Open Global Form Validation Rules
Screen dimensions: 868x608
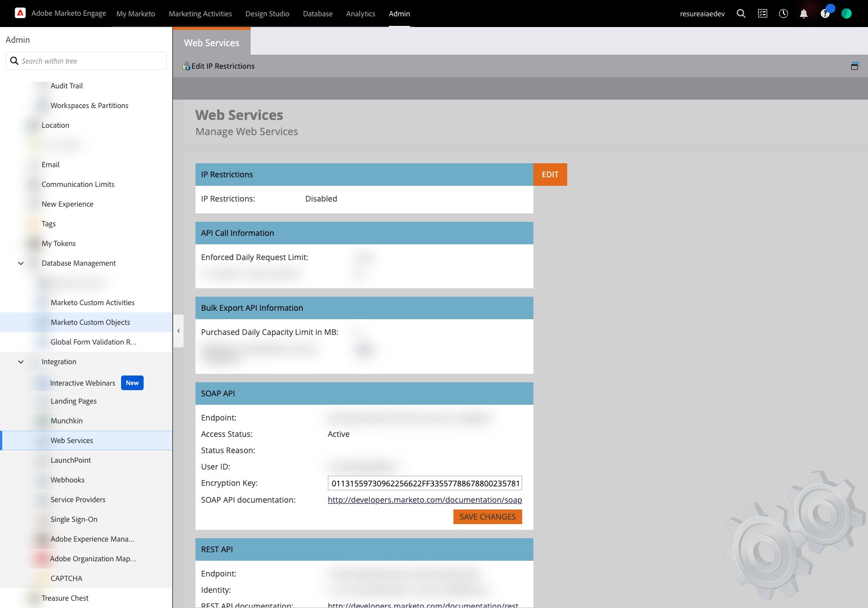click(x=94, y=342)
